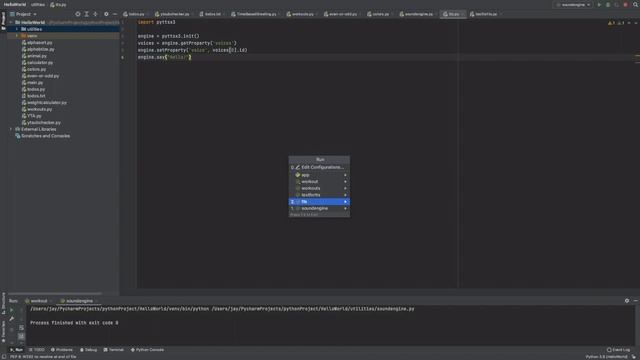Image resolution: width=640 pixels, height=360 pixels.
Task: Select highlighted tts entry in Run popup
Action: (319, 202)
